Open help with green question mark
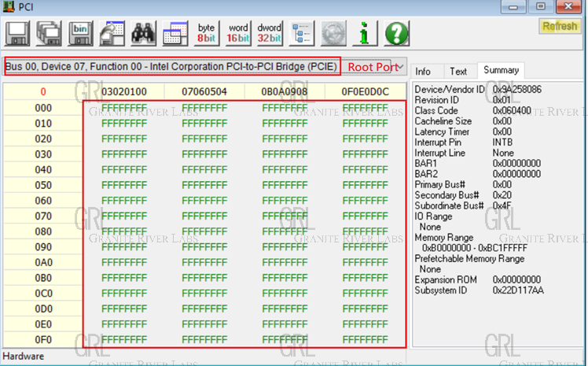 (x=396, y=34)
